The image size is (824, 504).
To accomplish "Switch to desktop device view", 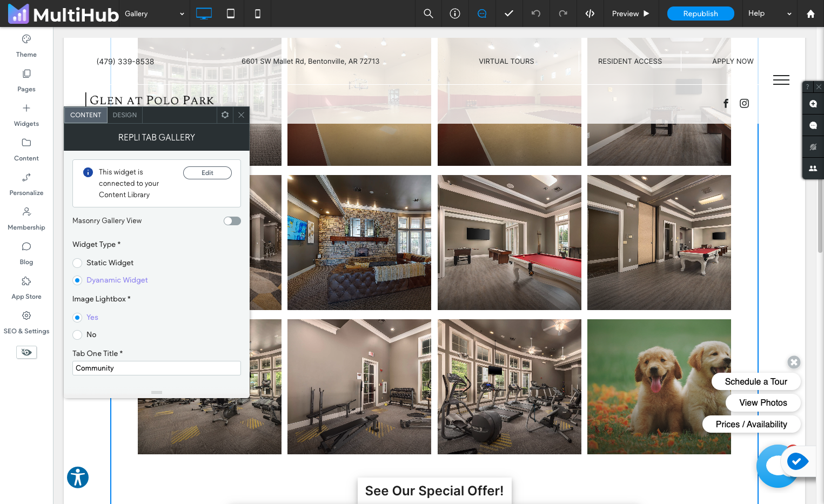I will 204,14.
